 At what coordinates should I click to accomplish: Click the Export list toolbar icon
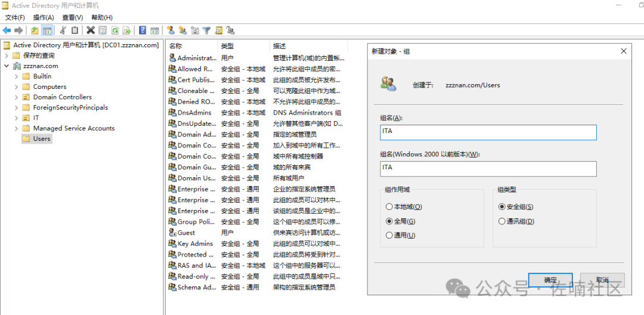click(127, 30)
